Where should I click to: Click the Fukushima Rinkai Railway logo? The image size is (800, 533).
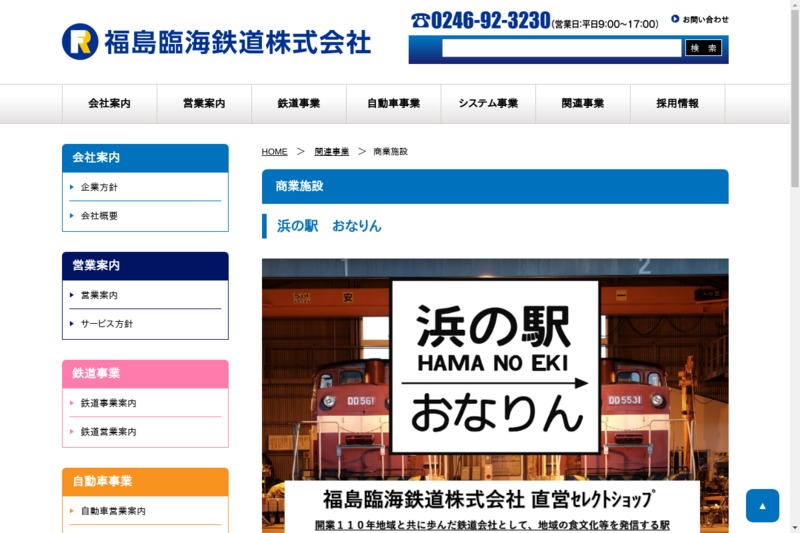pyautogui.click(x=216, y=41)
